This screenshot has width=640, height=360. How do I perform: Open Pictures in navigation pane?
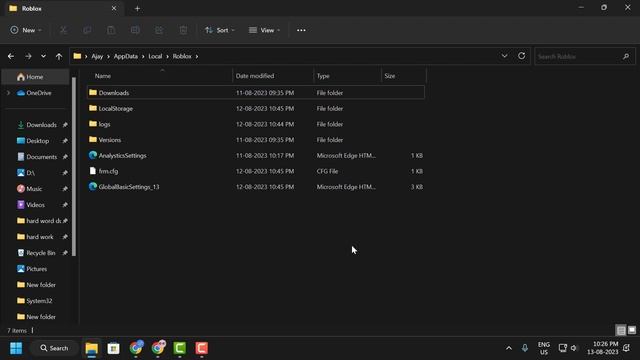[x=36, y=269]
